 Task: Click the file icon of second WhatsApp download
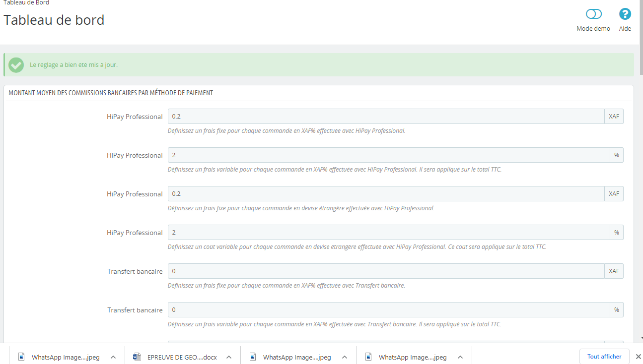click(x=253, y=357)
